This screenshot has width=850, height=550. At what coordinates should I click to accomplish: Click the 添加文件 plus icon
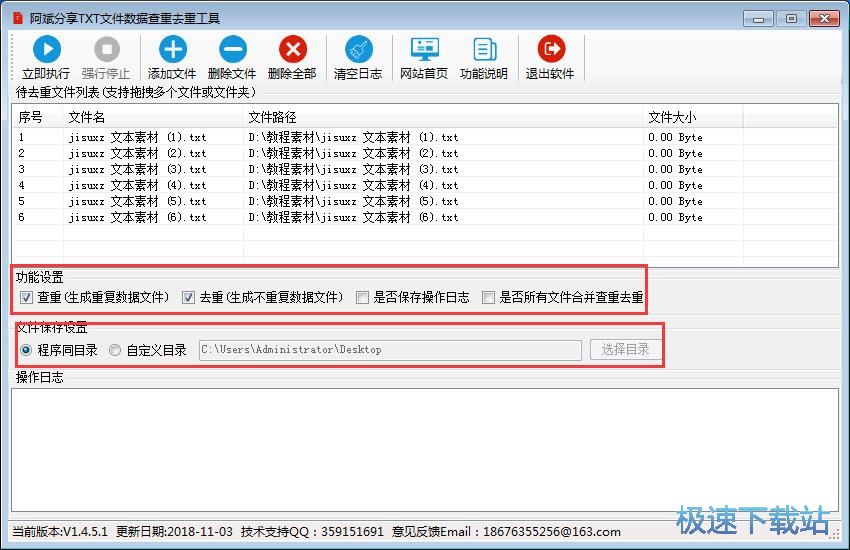[172, 50]
